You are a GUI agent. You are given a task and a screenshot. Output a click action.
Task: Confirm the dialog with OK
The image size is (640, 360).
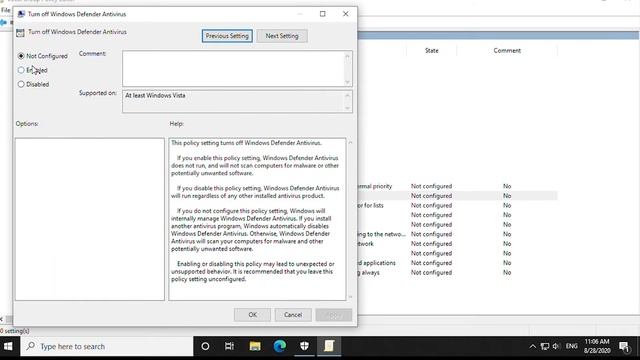(252, 315)
